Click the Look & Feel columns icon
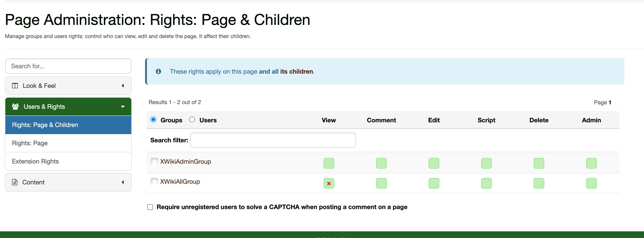Screen dimensions: 644x238 15,86
